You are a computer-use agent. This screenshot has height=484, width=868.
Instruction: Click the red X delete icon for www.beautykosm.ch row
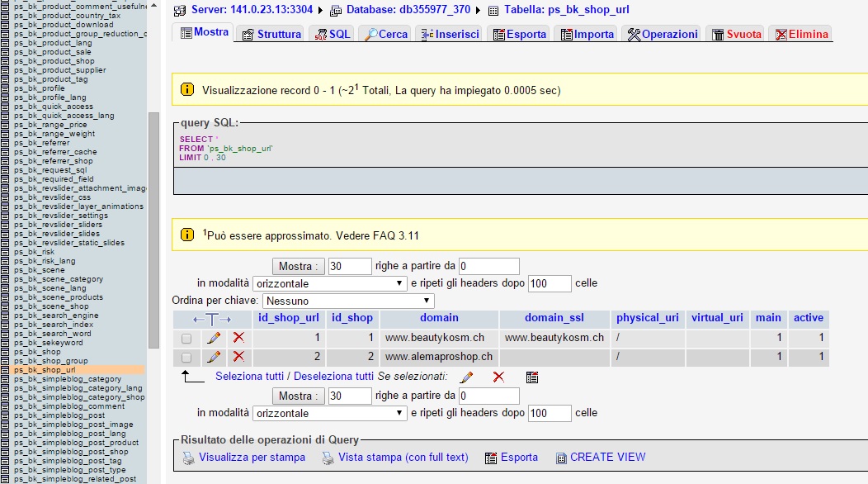pyautogui.click(x=238, y=338)
